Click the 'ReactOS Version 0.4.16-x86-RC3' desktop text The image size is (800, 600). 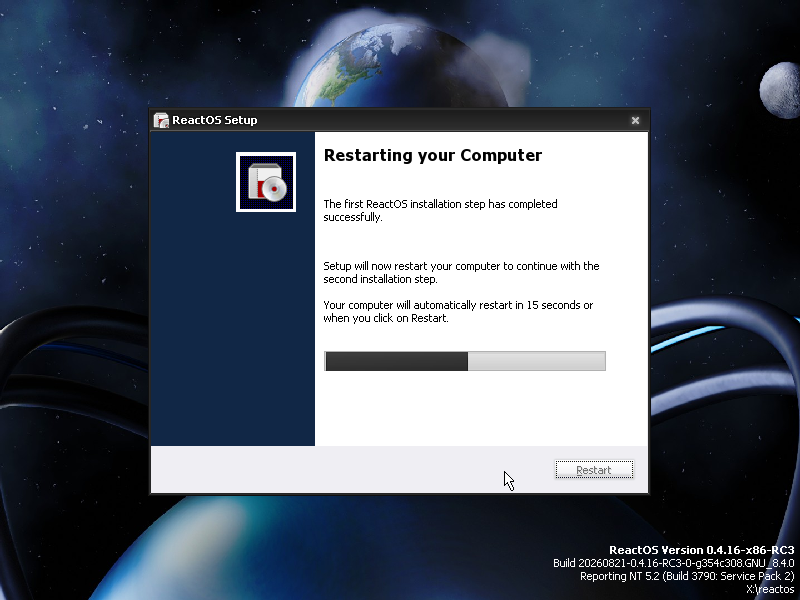[702, 550]
